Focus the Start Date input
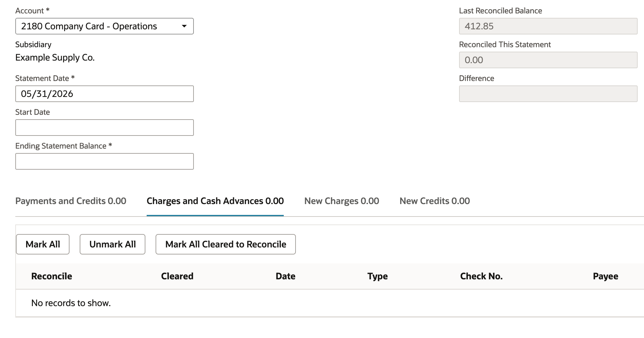 tap(104, 128)
